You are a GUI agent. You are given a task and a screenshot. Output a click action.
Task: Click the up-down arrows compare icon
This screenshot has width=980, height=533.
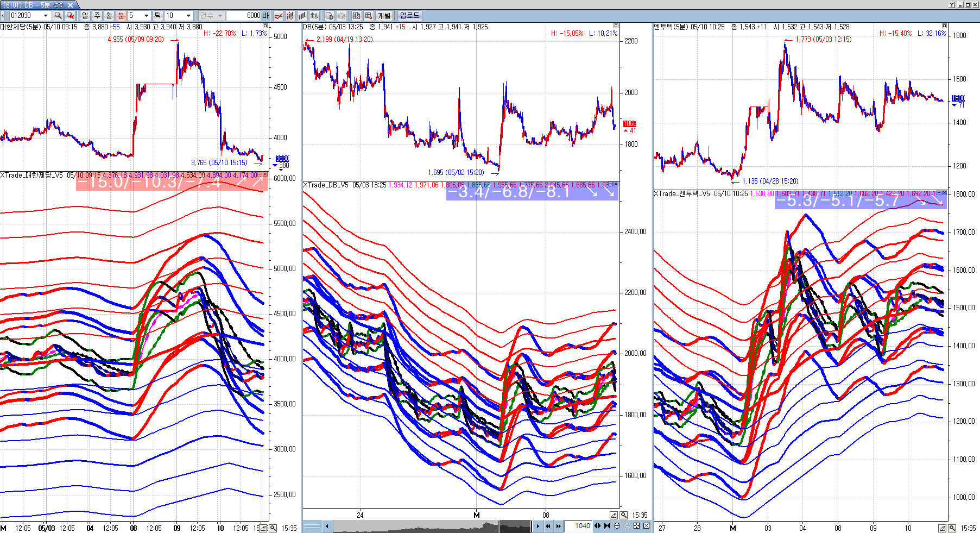coord(314,16)
